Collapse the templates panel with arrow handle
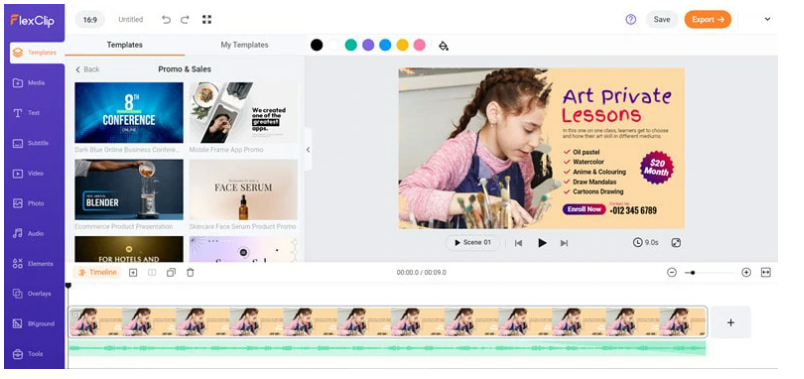Viewport: 804px width, 379px height. click(308, 150)
